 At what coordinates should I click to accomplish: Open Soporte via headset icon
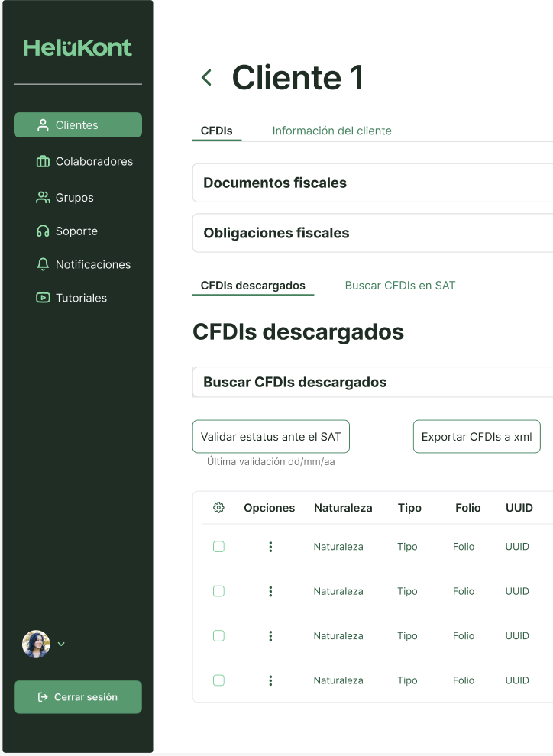[x=43, y=231]
